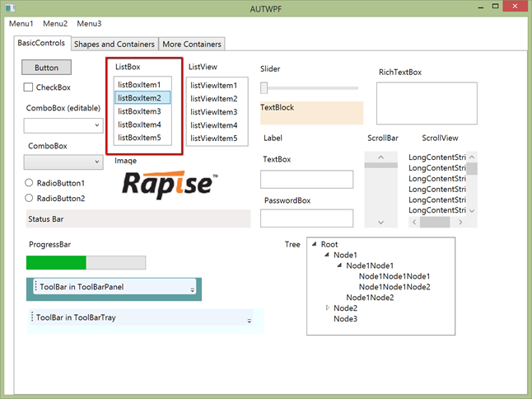Expand the Node2 tree item
This screenshot has height=399, width=532.
(328, 307)
